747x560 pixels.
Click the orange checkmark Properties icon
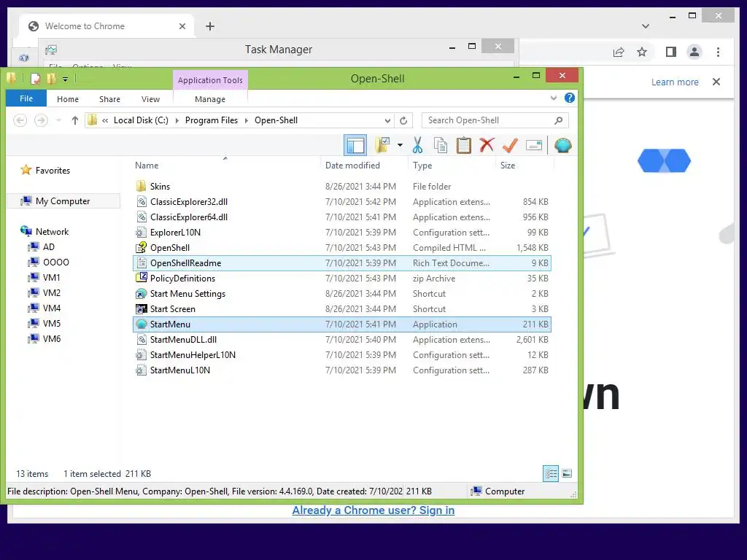click(x=510, y=145)
